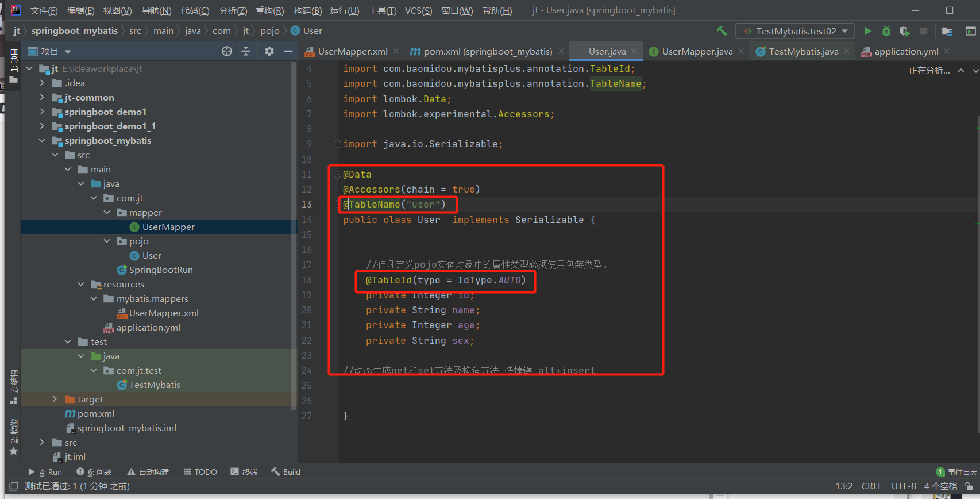980x499 pixels.
Task: Select UserMapper.xml in project tree
Action: pos(164,313)
